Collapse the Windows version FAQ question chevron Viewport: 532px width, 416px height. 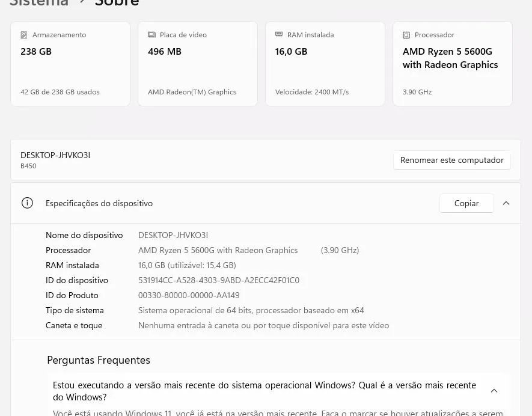494,391
